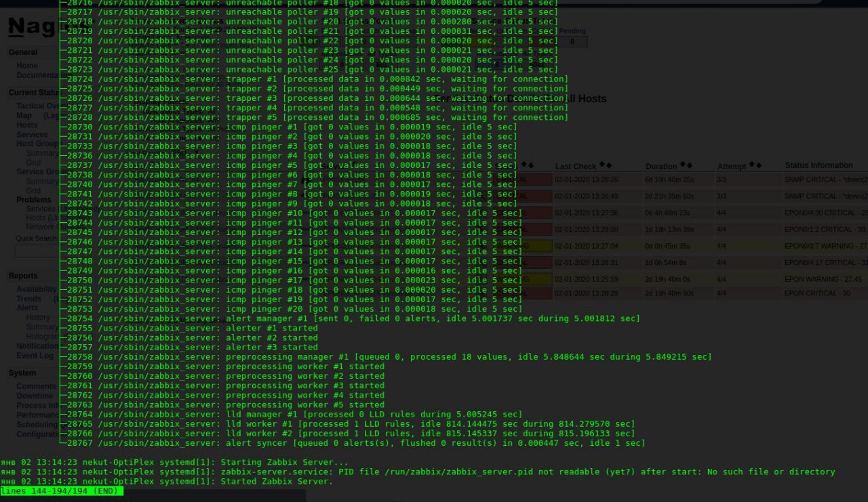Open Downtime under System in Nagios
This screenshot has height=502, width=868.
pos(35,396)
